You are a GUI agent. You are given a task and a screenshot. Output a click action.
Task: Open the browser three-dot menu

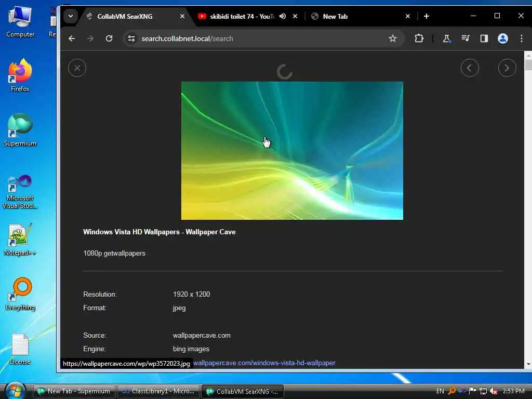522,38
